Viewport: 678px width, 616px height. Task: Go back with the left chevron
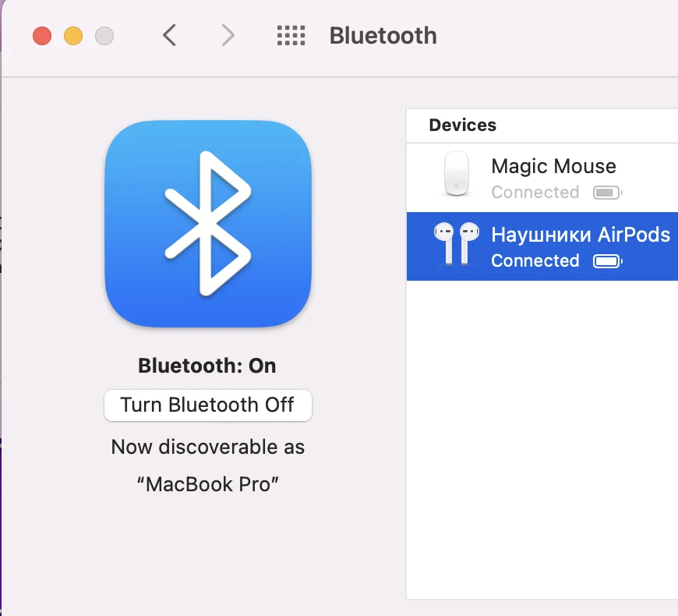pos(169,35)
